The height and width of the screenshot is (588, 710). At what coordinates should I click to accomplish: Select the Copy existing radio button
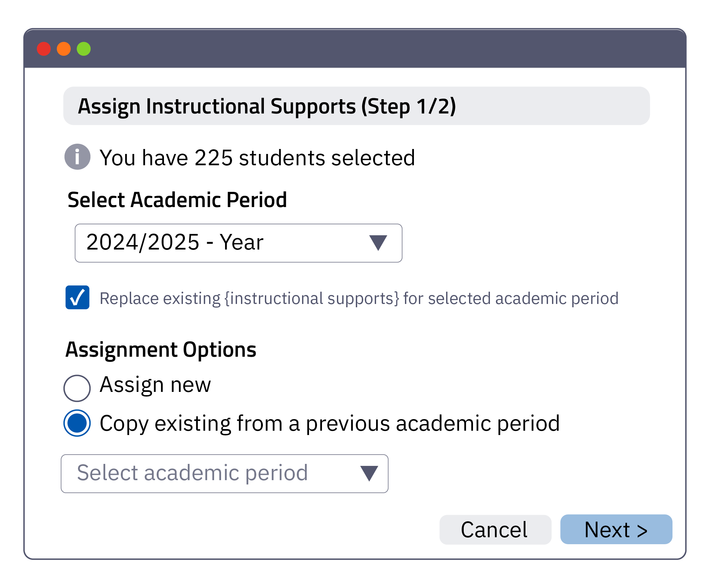point(77,423)
